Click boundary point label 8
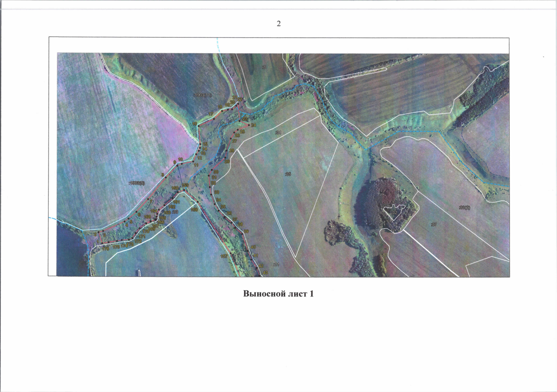Image resolution: width=557 pixels, height=392 pixels. click(163, 175)
